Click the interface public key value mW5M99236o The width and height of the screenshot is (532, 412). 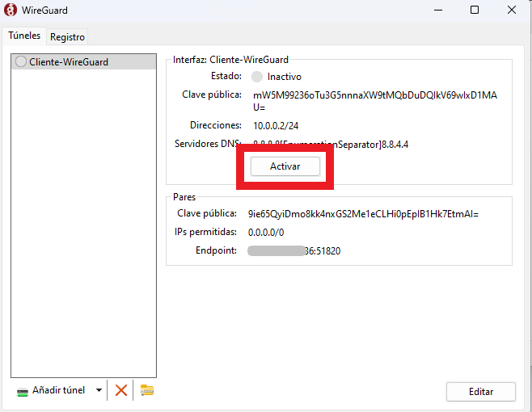click(375, 101)
